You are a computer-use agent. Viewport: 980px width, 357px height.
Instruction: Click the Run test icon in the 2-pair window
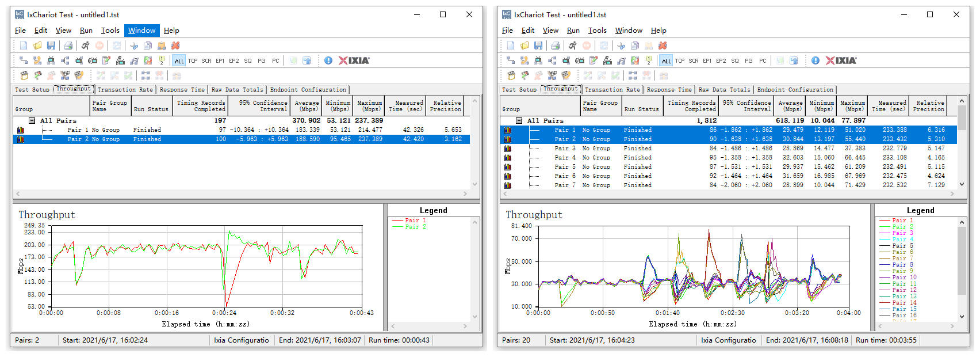coord(85,45)
